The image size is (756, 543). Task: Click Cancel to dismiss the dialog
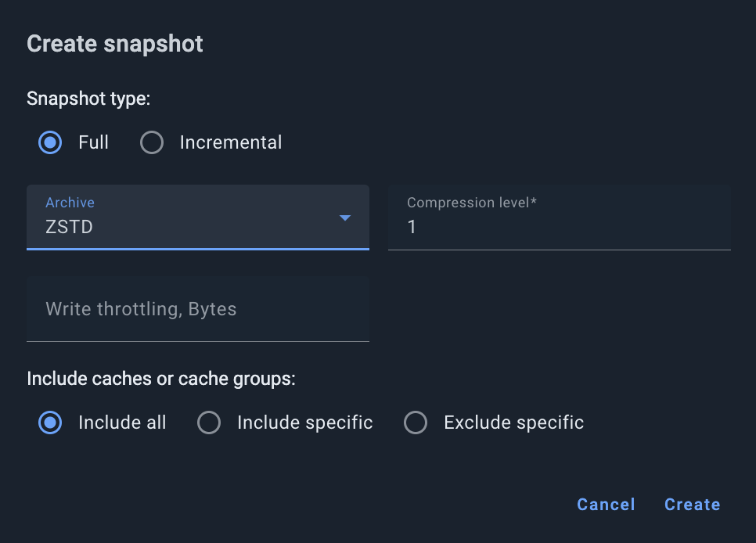(606, 505)
